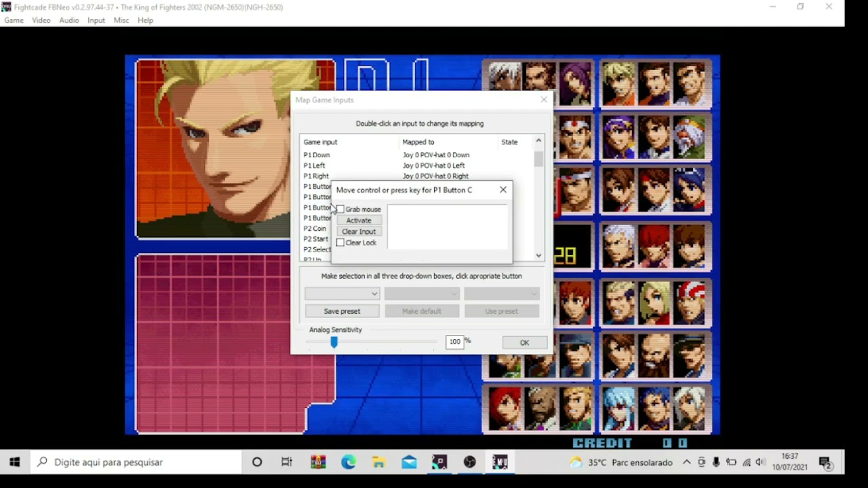Select the P2 Coin input row
The width and height of the screenshot is (868, 488).
click(316, 228)
